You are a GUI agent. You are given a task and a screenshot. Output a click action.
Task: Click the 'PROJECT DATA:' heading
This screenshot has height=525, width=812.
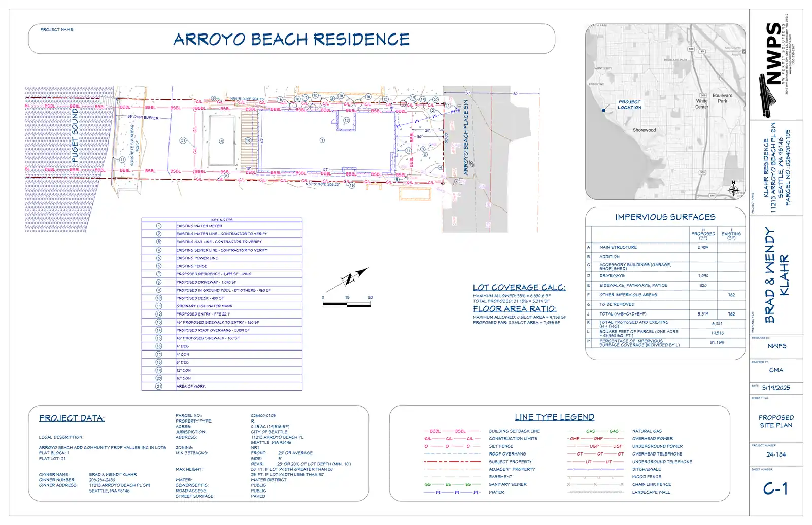click(72, 418)
